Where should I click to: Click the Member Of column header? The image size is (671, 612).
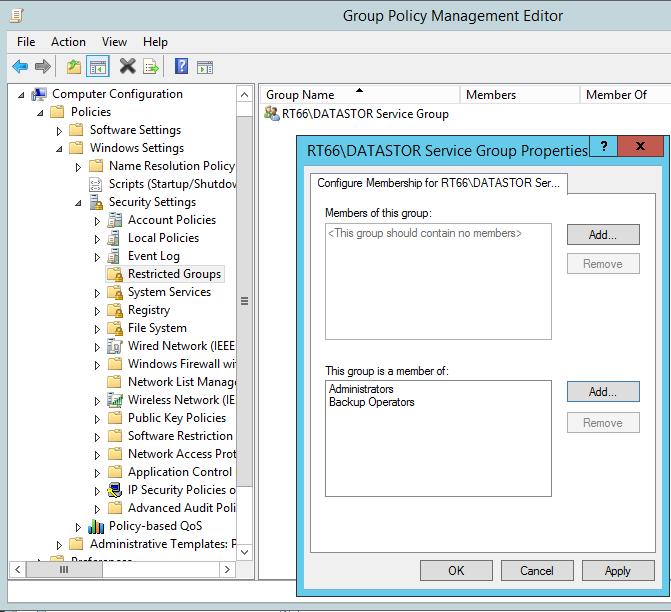coord(625,95)
